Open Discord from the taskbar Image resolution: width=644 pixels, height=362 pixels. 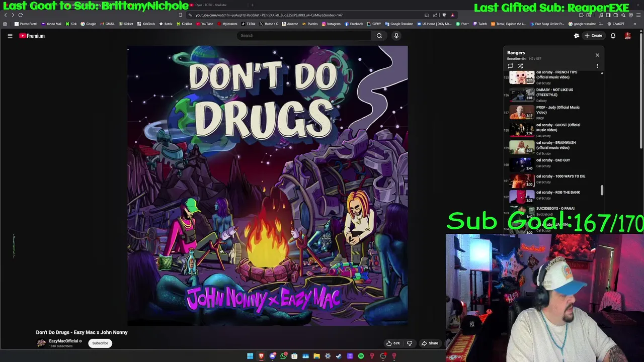click(272, 356)
